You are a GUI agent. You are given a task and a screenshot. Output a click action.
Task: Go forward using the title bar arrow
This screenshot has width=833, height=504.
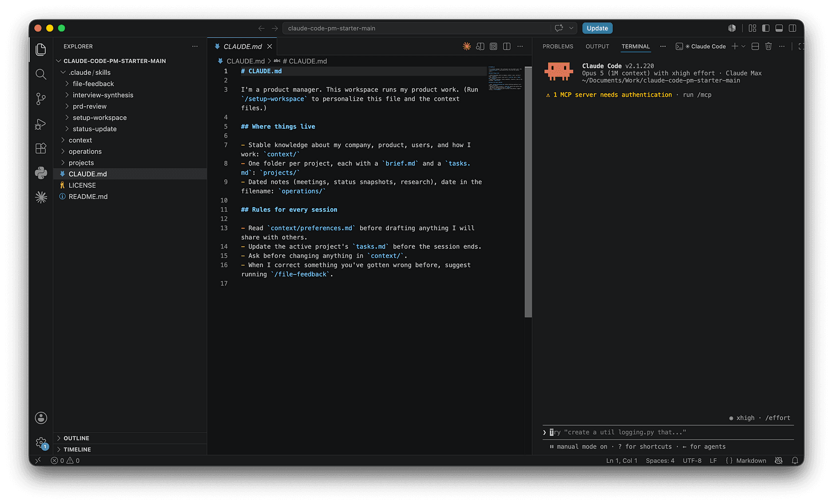pos(275,28)
